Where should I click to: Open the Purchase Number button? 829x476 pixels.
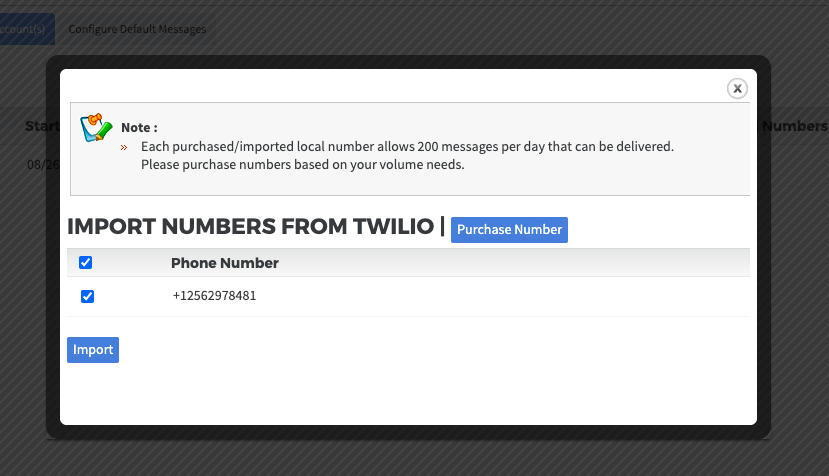[509, 230]
